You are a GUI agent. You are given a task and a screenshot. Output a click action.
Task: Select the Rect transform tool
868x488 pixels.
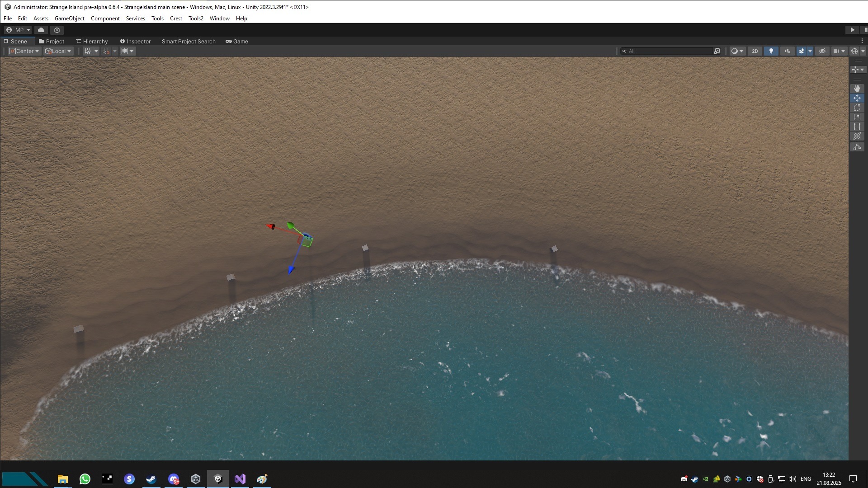coord(857,127)
